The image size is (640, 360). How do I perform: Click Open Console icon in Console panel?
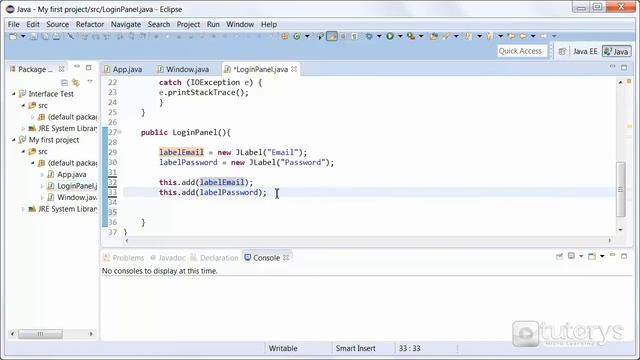(592, 256)
